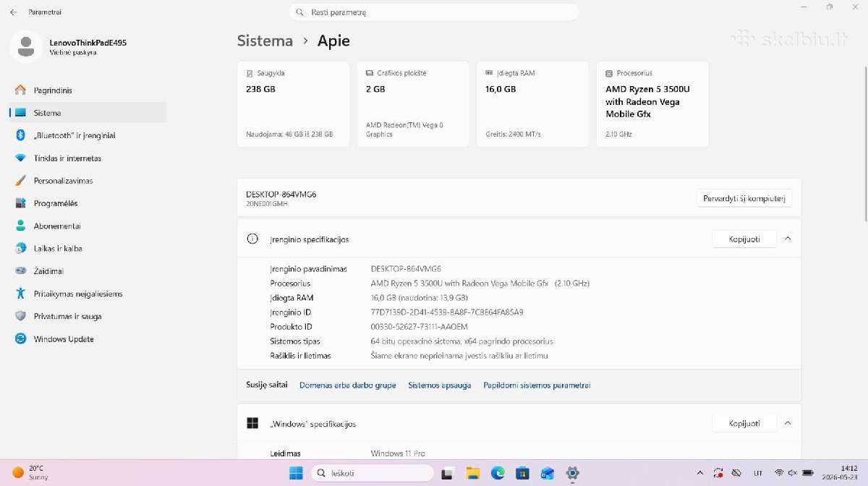
Task: Click the muted volume tray icon
Action: pos(793,473)
